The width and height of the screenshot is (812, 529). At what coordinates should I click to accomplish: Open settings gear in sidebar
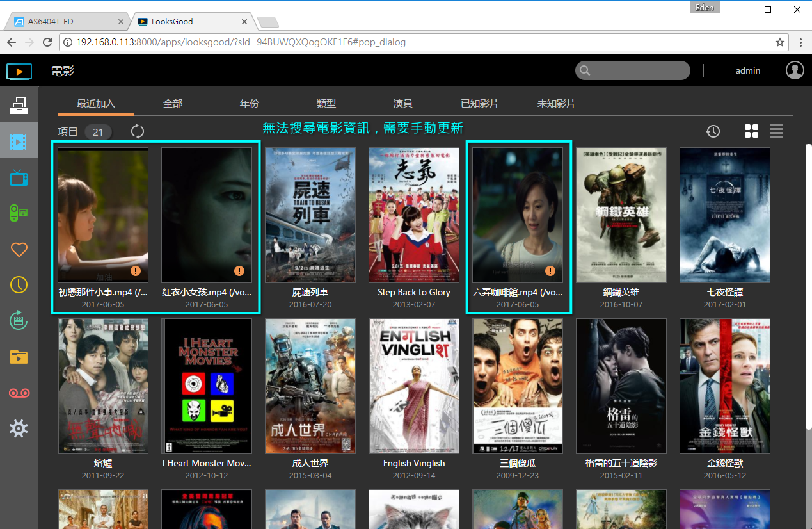click(19, 428)
